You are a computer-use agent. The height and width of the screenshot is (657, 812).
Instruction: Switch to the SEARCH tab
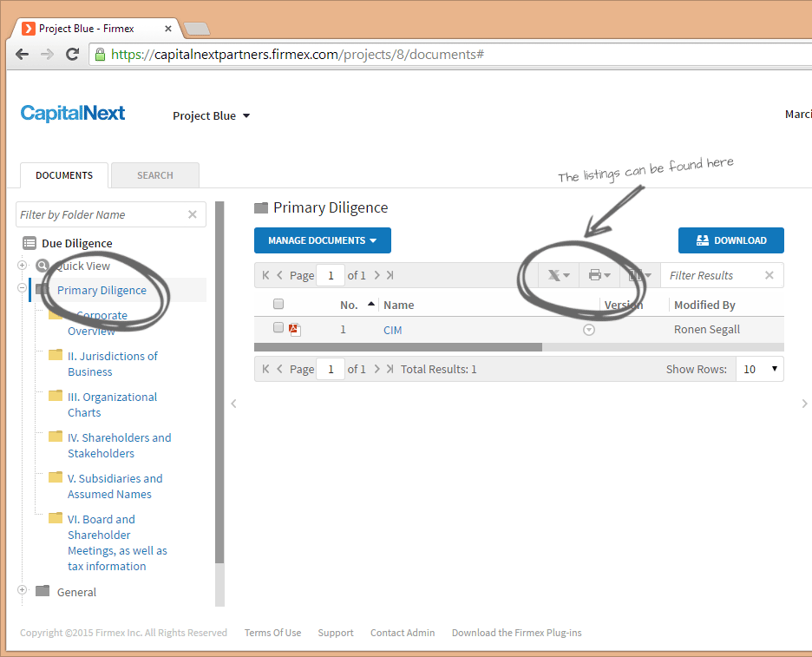[x=154, y=175]
